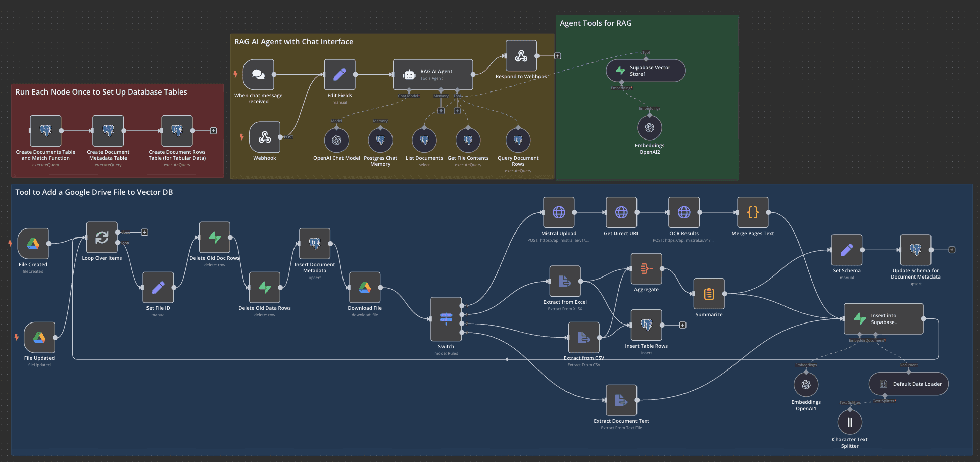Select the Respond to Webhook node
The height and width of the screenshot is (462, 980).
tap(521, 56)
